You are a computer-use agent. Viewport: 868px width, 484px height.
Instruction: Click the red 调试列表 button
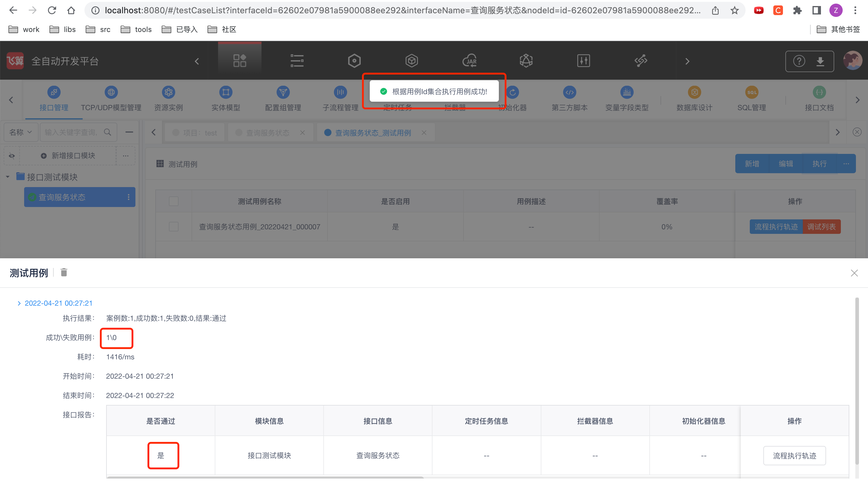tap(821, 227)
